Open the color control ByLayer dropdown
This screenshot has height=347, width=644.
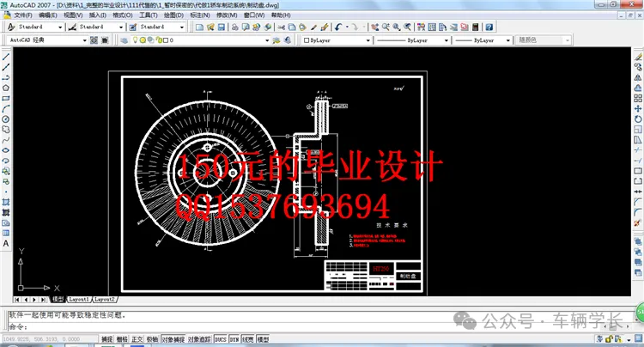point(368,40)
